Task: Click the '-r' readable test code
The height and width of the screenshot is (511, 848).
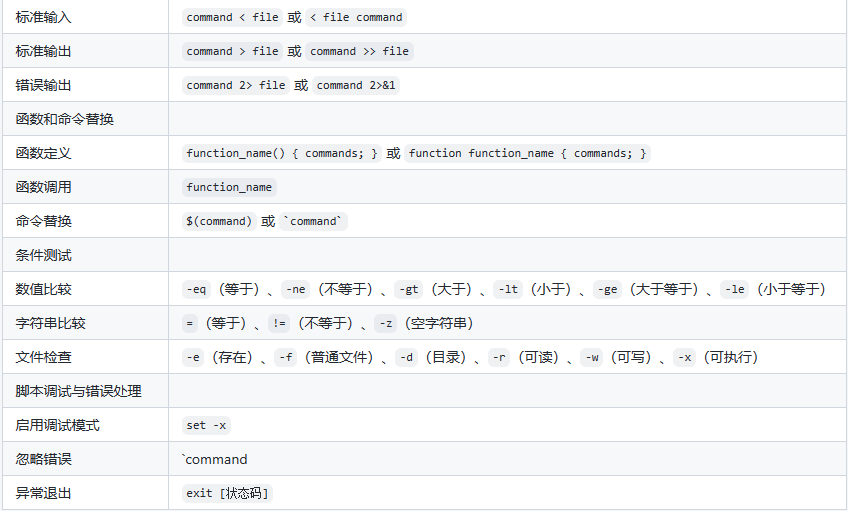Action: pos(499,357)
